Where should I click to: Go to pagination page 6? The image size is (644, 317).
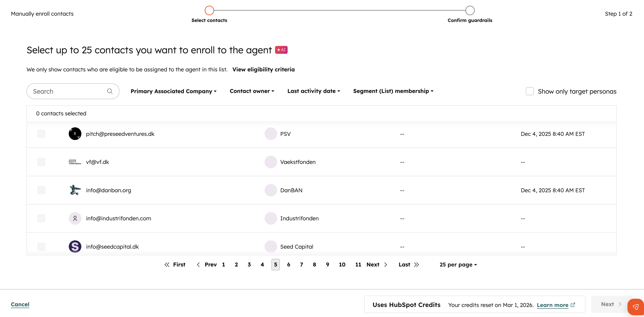[288, 265]
